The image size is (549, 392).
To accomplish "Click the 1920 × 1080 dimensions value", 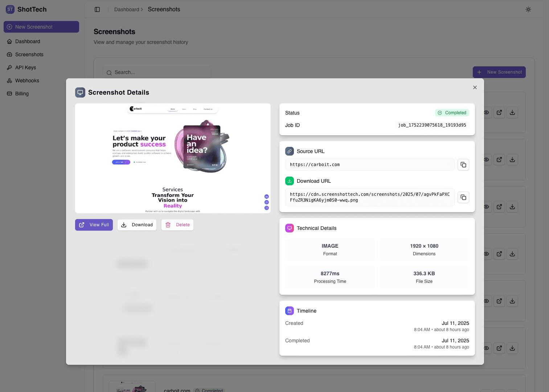I will pos(424,246).
